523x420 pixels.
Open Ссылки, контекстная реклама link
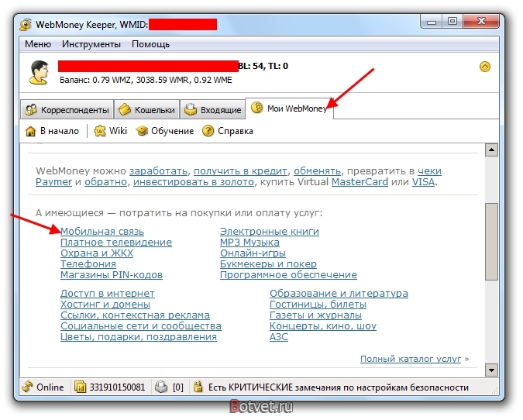click(x=135, y=315)
